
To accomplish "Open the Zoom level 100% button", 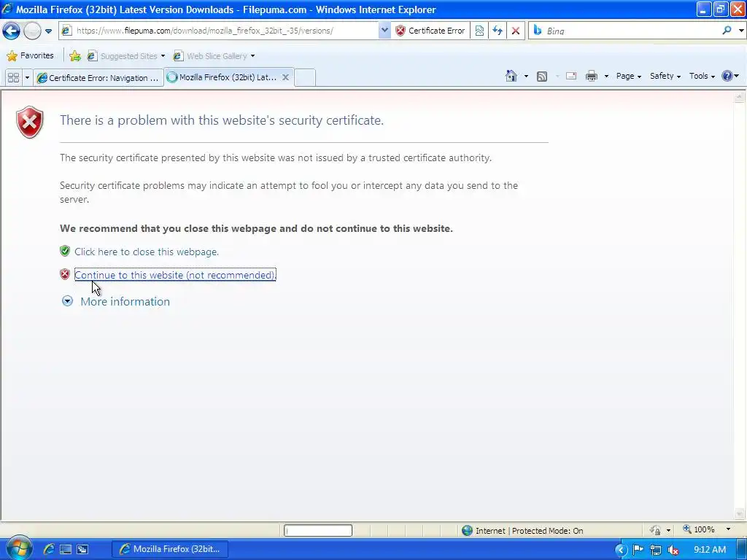I will pyautogui.click(x=698, y=529).
